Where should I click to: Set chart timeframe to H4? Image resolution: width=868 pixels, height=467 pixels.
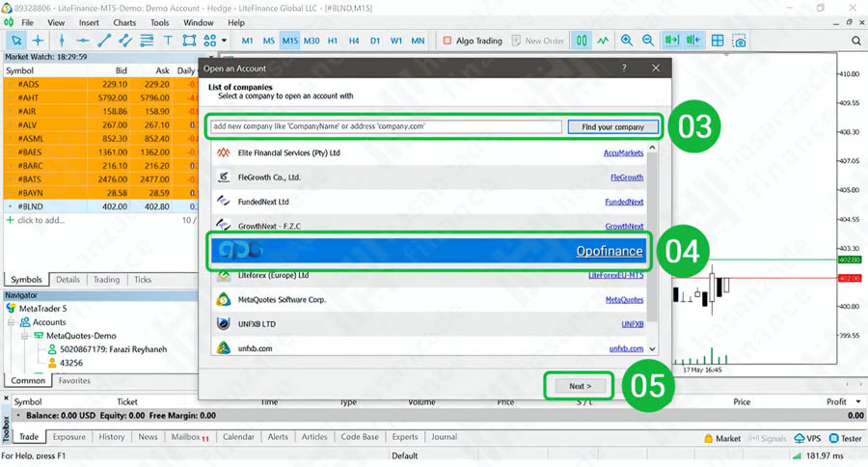click(x=354, y=41)
